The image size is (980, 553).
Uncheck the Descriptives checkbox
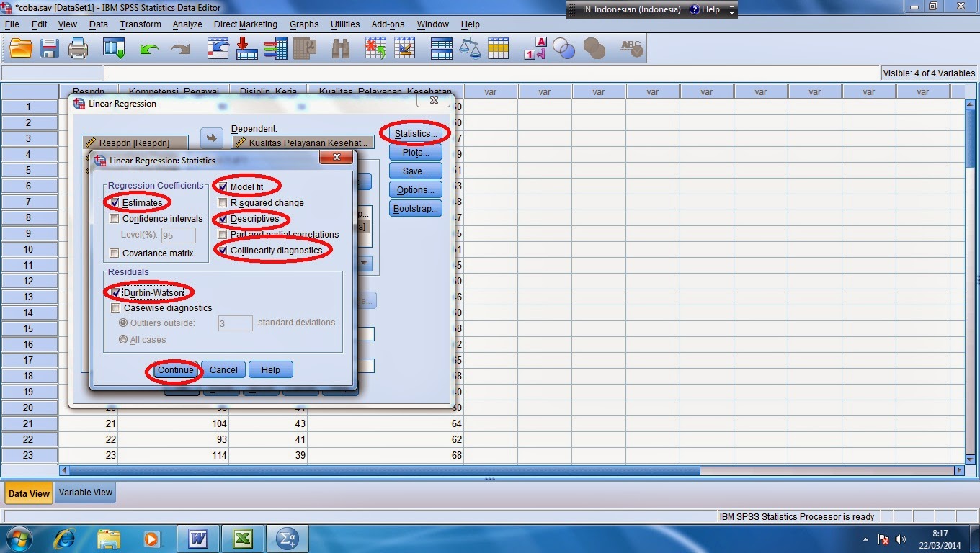pyautogui.click(x=223, y=219)
